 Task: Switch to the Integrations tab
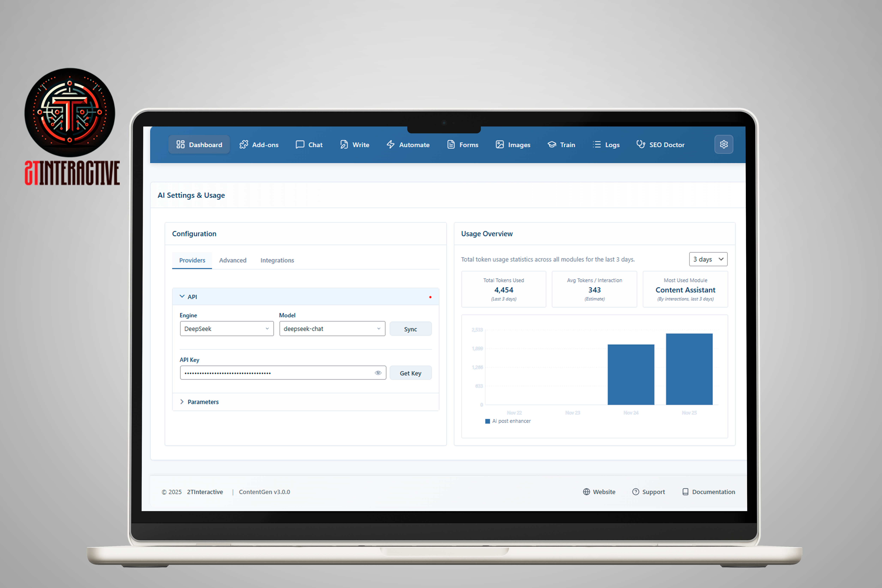pyautogui.click(x=277, y=260)
